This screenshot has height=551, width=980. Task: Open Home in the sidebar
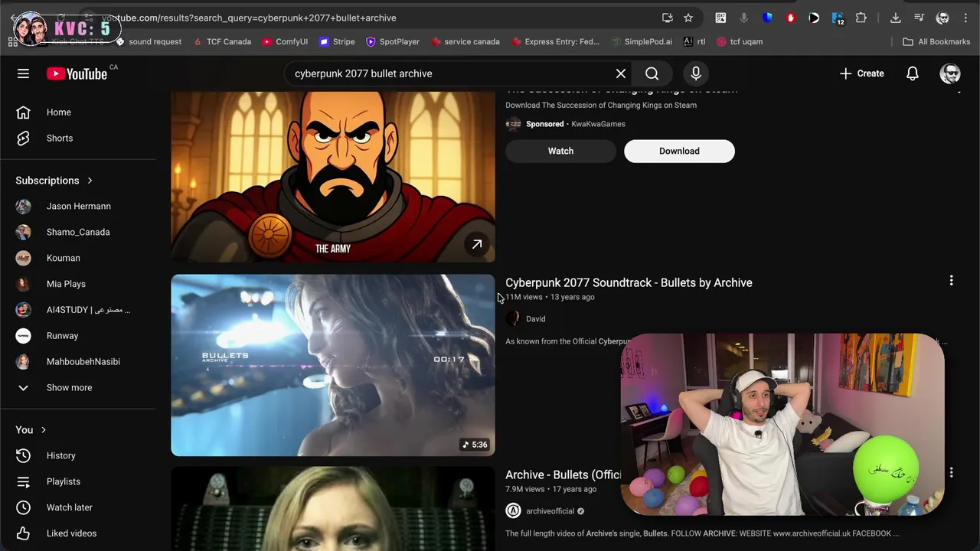pos(78,112)
